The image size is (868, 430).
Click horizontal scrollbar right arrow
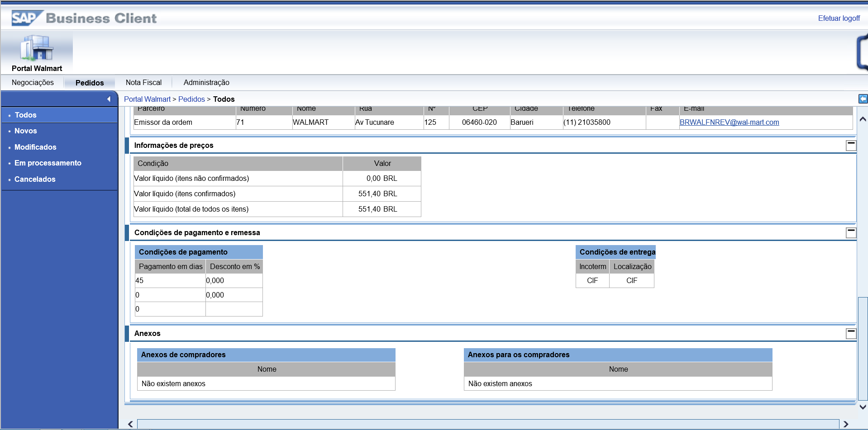coord(846,424)
